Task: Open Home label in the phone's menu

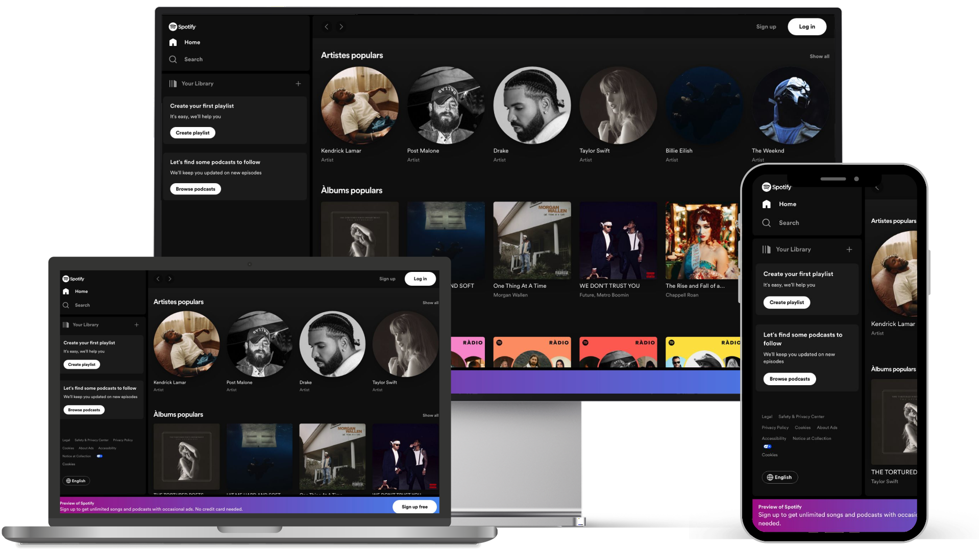Action: [788, 204]
